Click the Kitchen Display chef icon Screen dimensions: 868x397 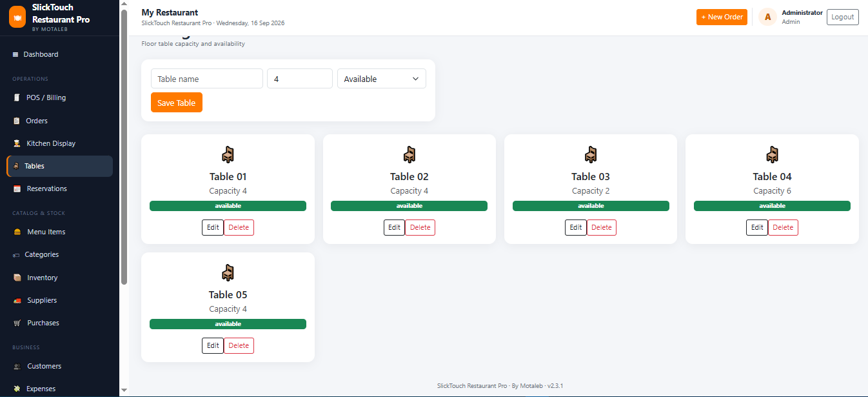[17, 143]
